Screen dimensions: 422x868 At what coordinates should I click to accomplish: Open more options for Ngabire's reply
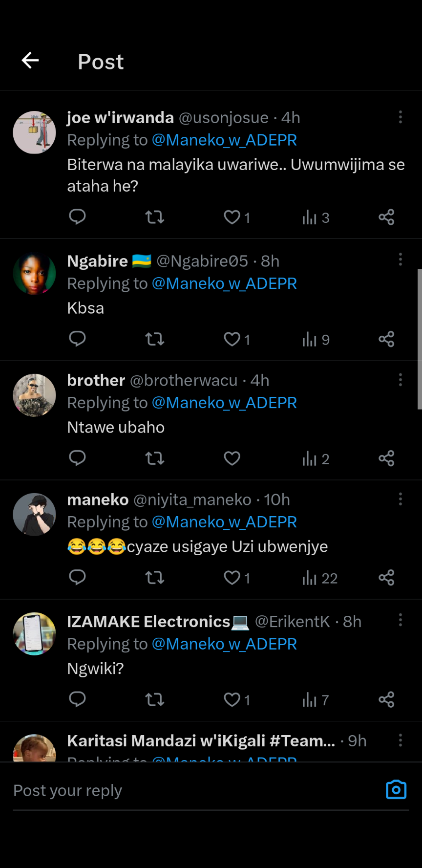coord(401,260)
